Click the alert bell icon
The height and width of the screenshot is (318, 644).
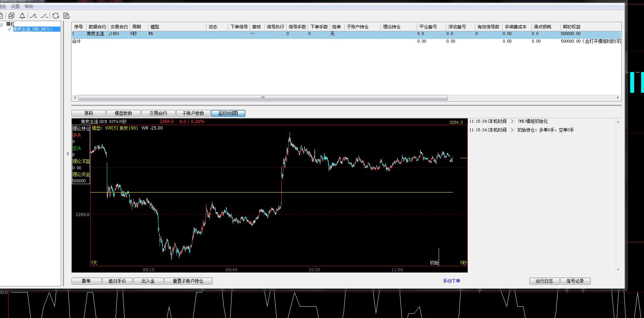pyautogui.click(x=23, y=16)
